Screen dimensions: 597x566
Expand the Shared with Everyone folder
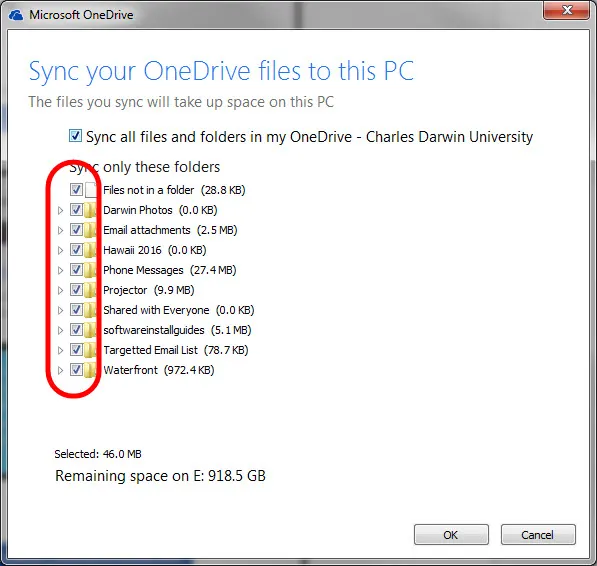pyautogui.click(x=60, y=310)
